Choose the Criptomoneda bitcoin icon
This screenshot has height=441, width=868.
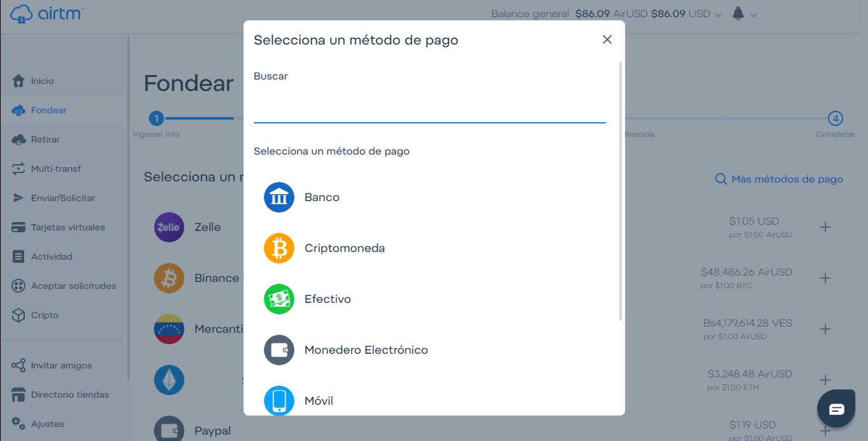coord(279,248)
